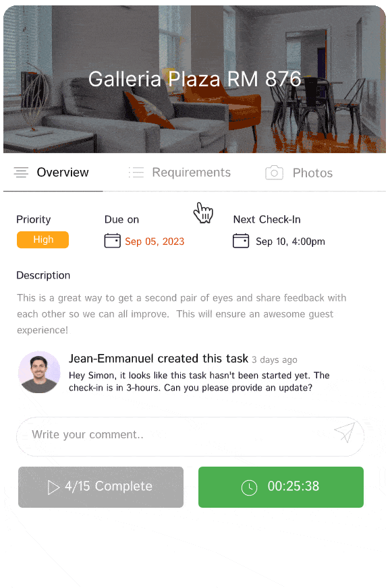Switch to the Overview tab

coord(53,173)
